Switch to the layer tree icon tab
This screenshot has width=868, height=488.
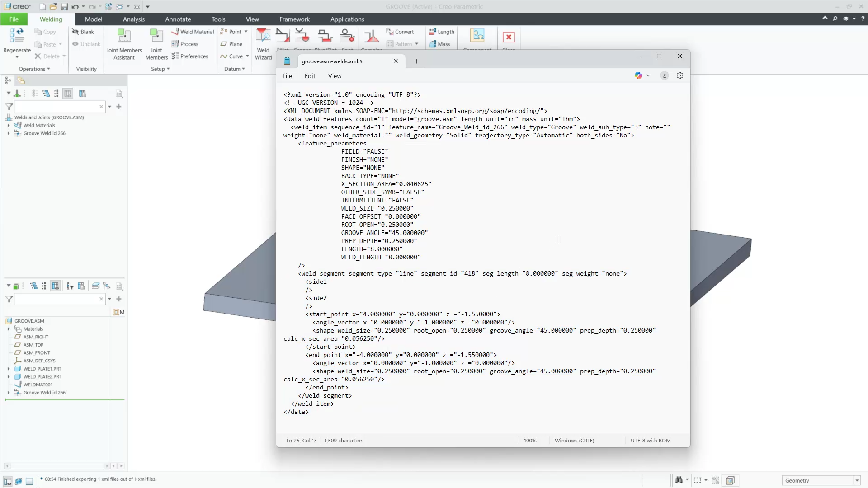point(21,80)
